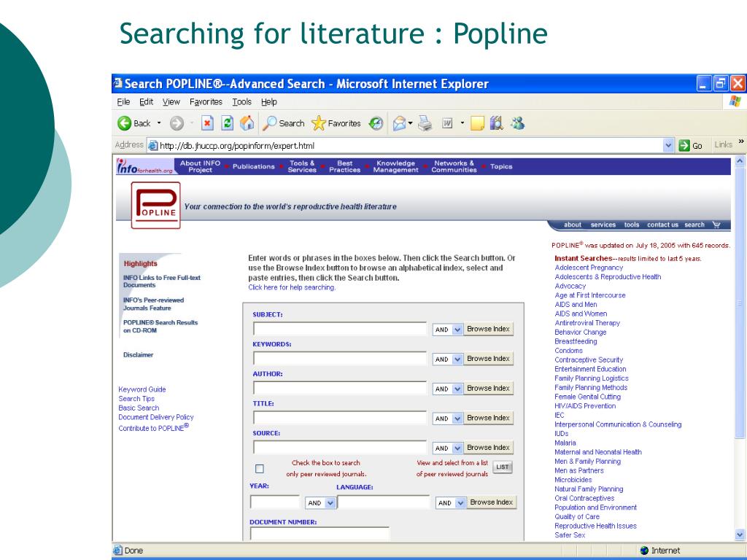Click Browse Index button for AUTHOR
The height and width of the screenshot is (560, 747).
click(488, 389)
